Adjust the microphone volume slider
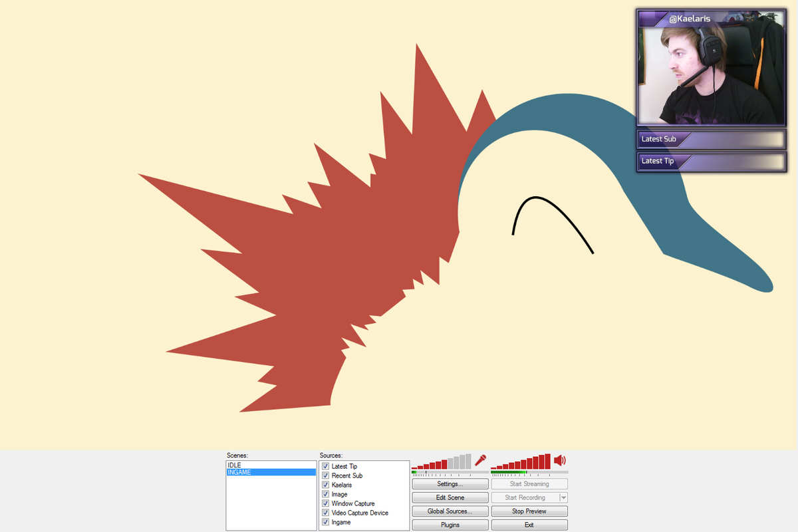This screenshot has height=532, width=798. (x=442, y=462)
